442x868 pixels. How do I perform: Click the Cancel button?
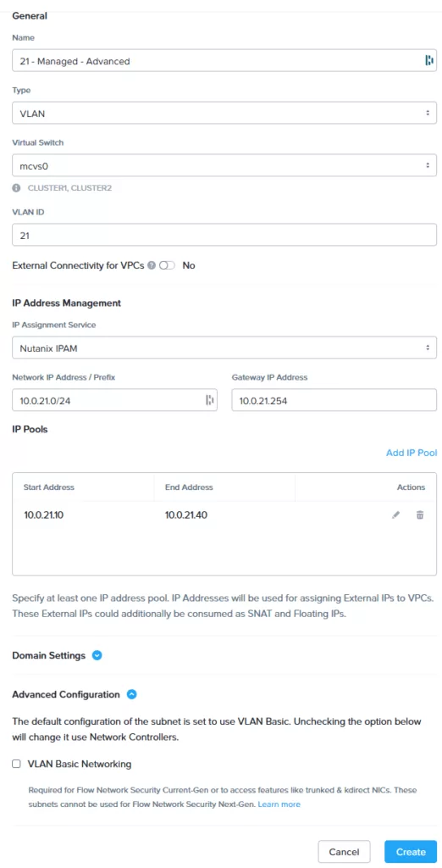point(345,851)
